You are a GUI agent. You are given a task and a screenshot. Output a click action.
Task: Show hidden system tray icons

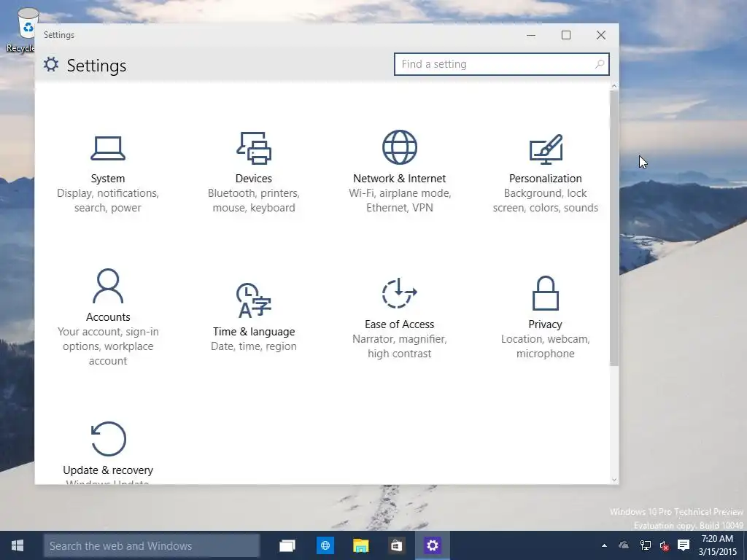tap(604, 545)
